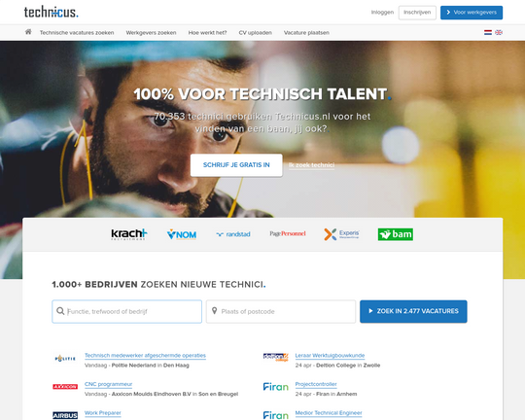Open Technische vacatures zoeken menu item
The width and height of the screenshot is (525, 420).
(77, 32)
